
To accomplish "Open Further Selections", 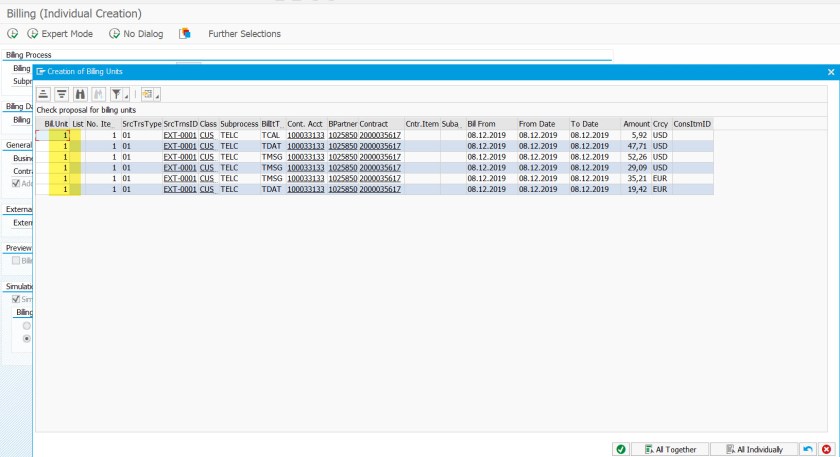I will pos(244,34).
